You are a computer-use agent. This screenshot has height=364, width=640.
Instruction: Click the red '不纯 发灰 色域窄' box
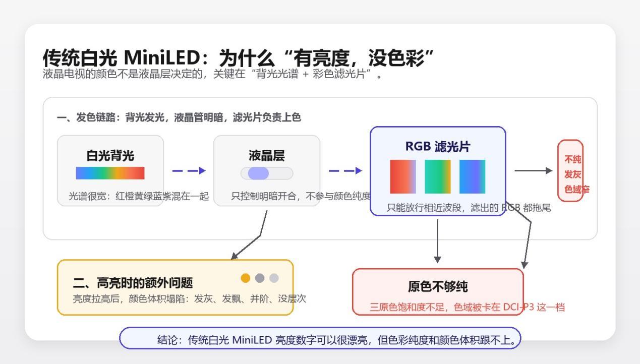[x=570, y=171]
